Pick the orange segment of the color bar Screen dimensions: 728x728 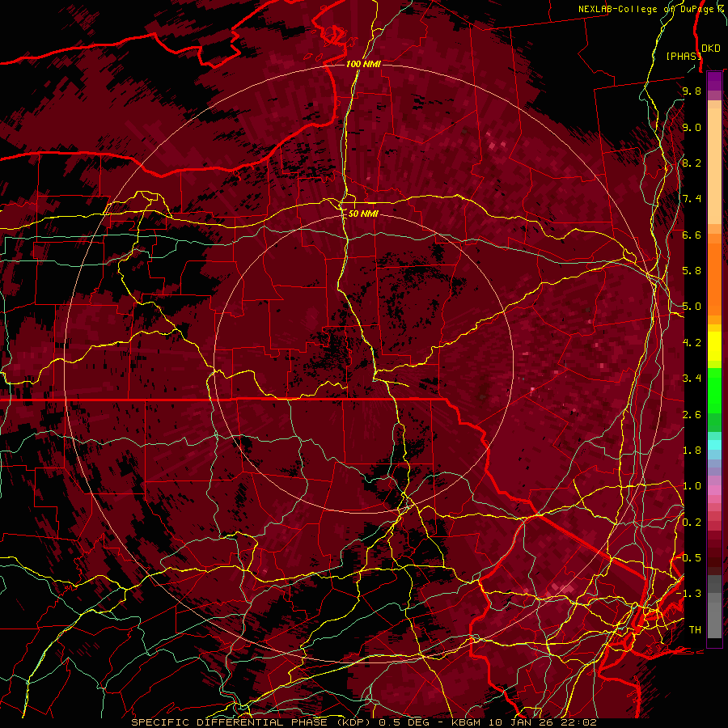714,278
